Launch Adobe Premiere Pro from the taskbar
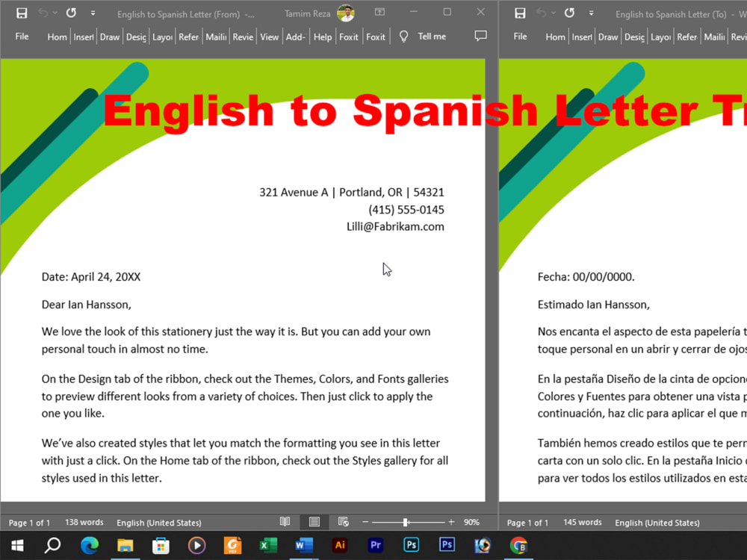The width and height of the screenshot is (747, 560). point(375,545)
